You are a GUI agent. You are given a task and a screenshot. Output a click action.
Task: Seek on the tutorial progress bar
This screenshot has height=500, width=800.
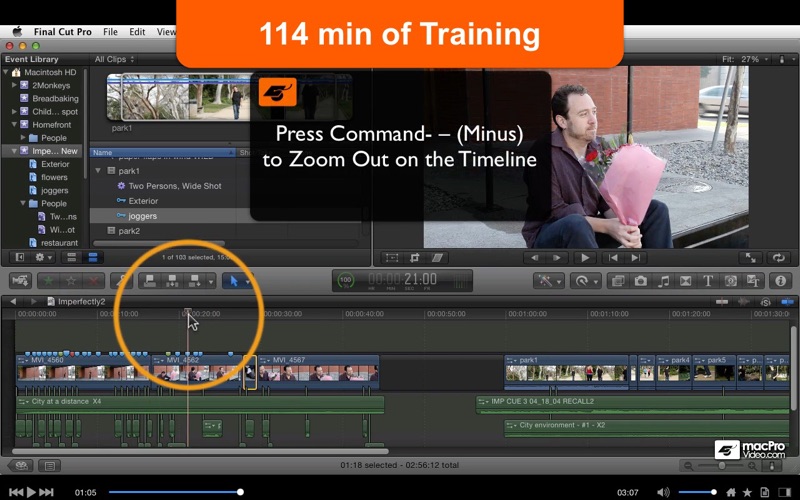pos(175,492)
